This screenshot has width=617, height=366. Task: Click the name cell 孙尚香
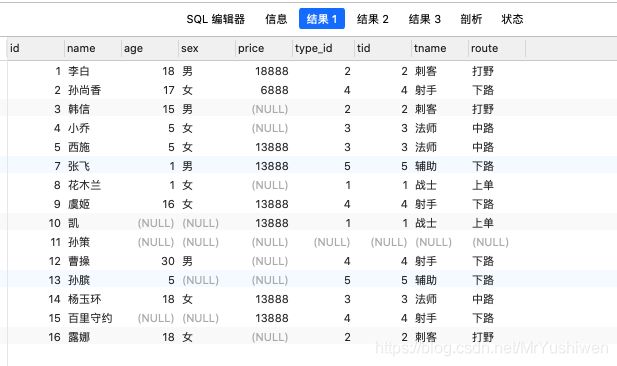point(84,90)
